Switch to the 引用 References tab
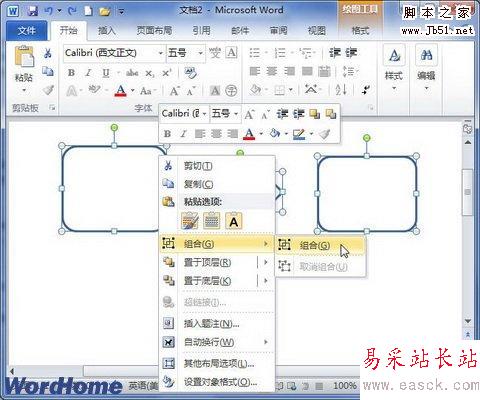The width and height of the screenshot is (480, 400). pyautogui.click(x=202, y=31)
